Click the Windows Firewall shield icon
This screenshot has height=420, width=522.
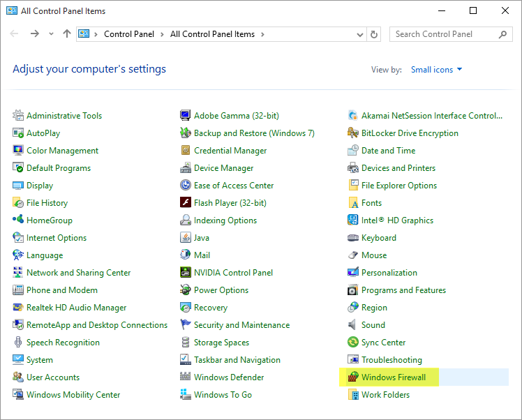coord(353,377)
